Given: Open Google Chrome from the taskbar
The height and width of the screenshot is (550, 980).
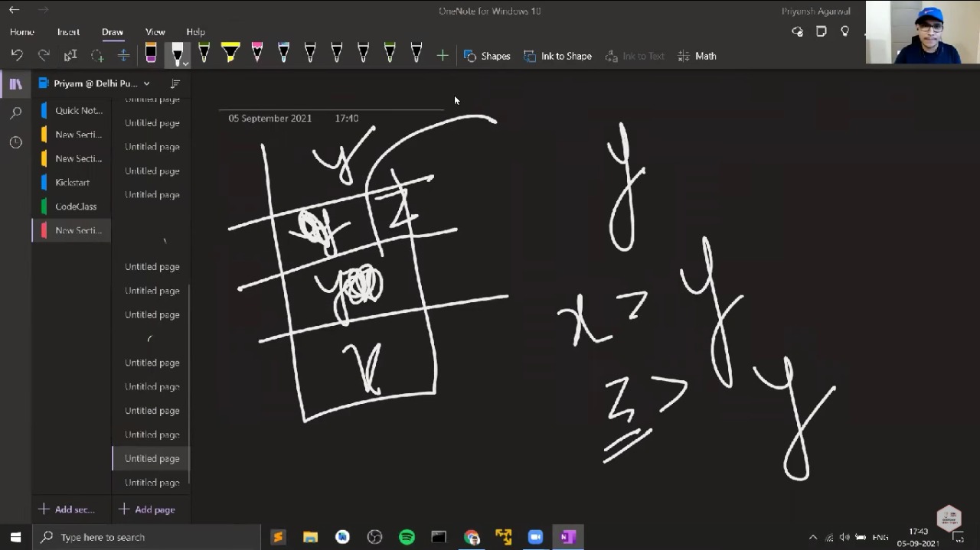Looking at the screenshot, I should [471, 537].
